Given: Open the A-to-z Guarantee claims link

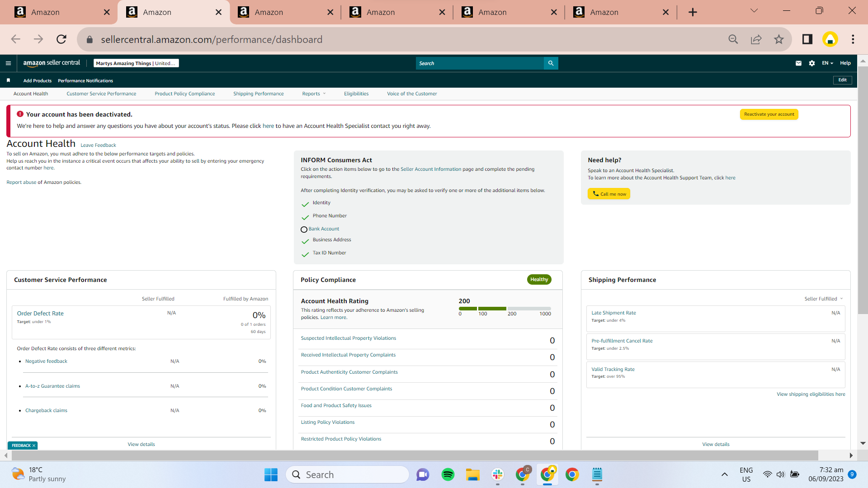Looking at the screenshot, I should point(52,386).
